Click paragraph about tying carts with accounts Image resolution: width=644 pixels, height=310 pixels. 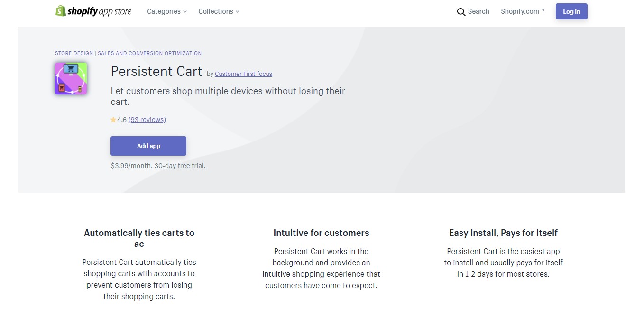(139, 279)
